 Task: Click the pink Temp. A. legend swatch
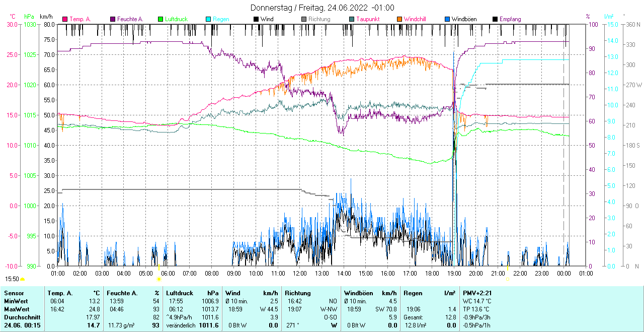65,19
